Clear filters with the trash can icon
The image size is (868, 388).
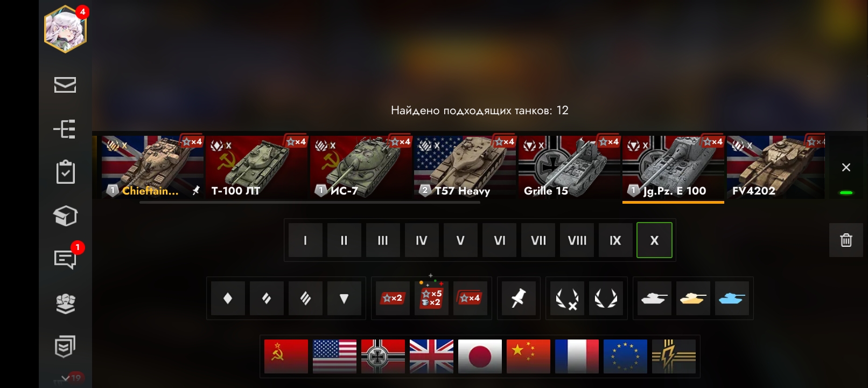point(846,240)
